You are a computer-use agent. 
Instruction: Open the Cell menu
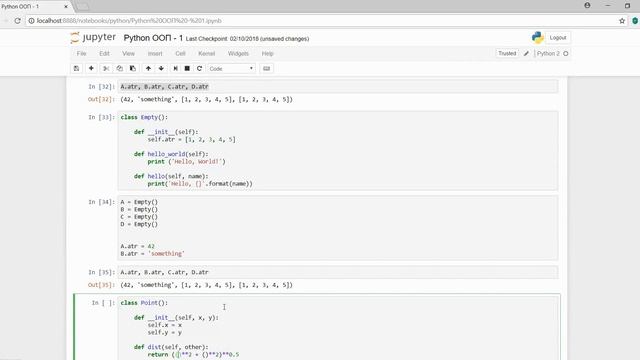coord(180,53)
